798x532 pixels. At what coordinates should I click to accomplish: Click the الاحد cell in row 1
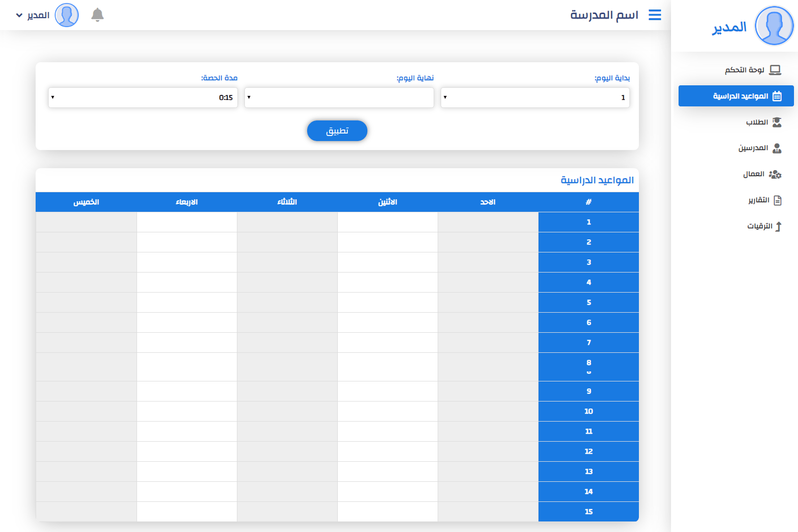pos(488,222)
